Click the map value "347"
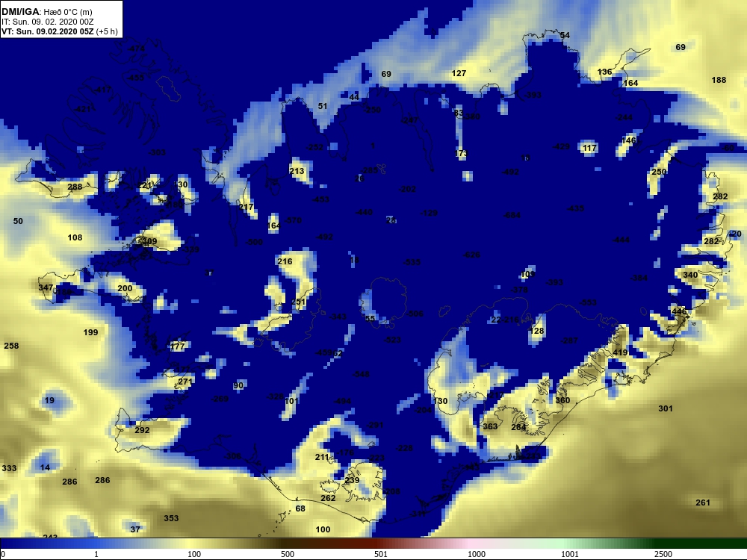Viewport: 747px width, 560px height. pos(46,287)
